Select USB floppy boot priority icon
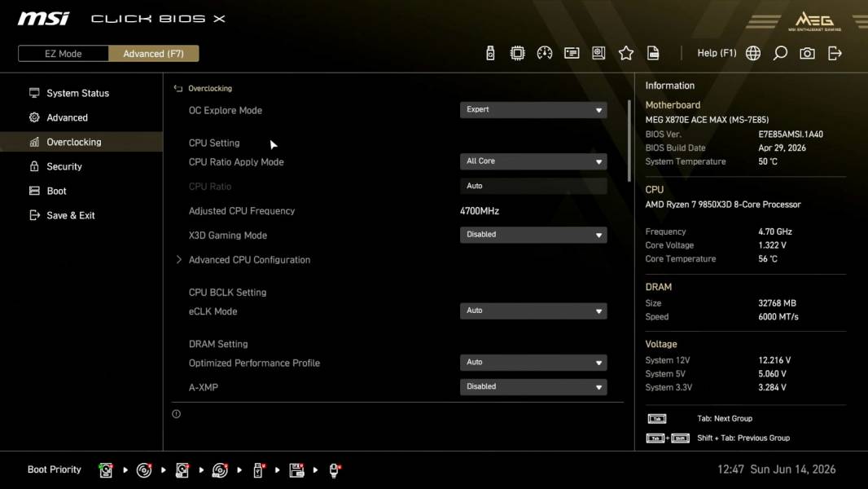The width and height of the screenshot is (868, 489). point(296,470)
